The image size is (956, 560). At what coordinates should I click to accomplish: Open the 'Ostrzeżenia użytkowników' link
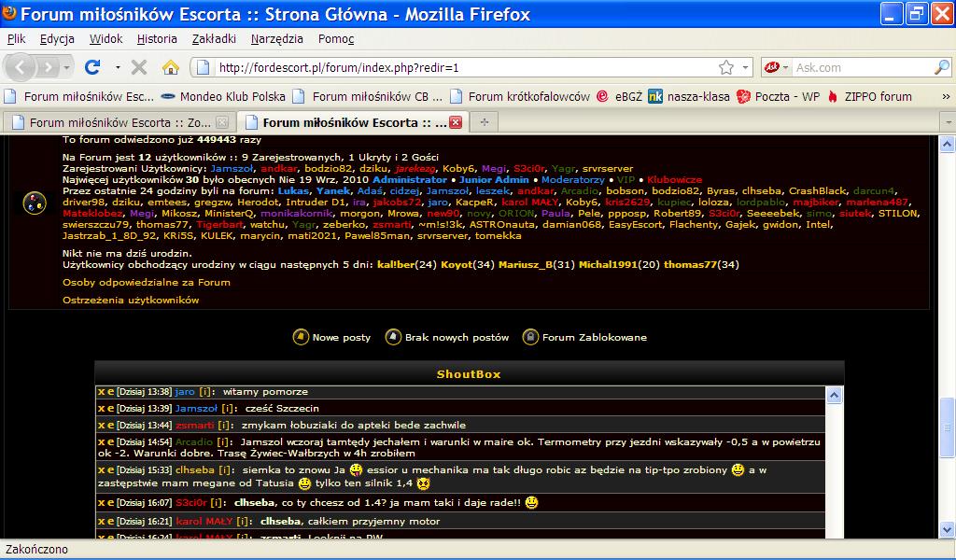131,300
